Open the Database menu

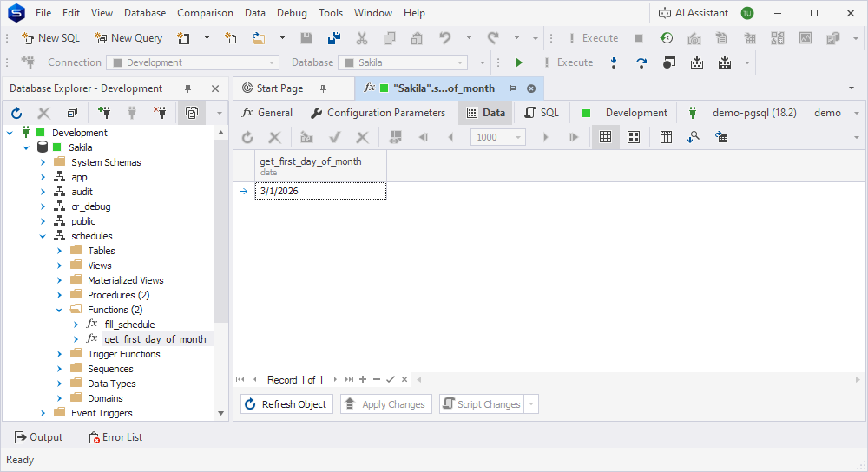pyautogui.click(x=145, y=13)
